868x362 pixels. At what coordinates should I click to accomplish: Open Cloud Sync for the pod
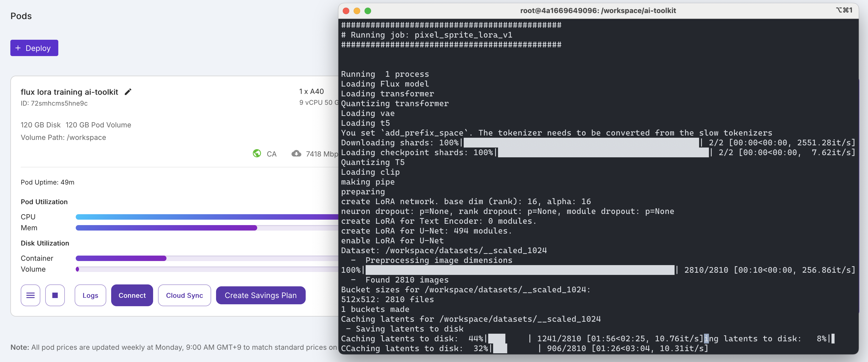[184, 295]
